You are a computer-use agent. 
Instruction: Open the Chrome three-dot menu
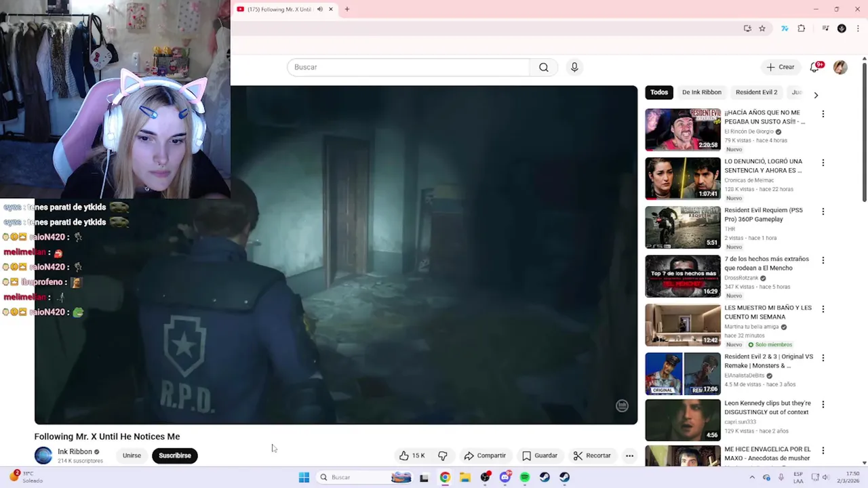coord(858,28)
